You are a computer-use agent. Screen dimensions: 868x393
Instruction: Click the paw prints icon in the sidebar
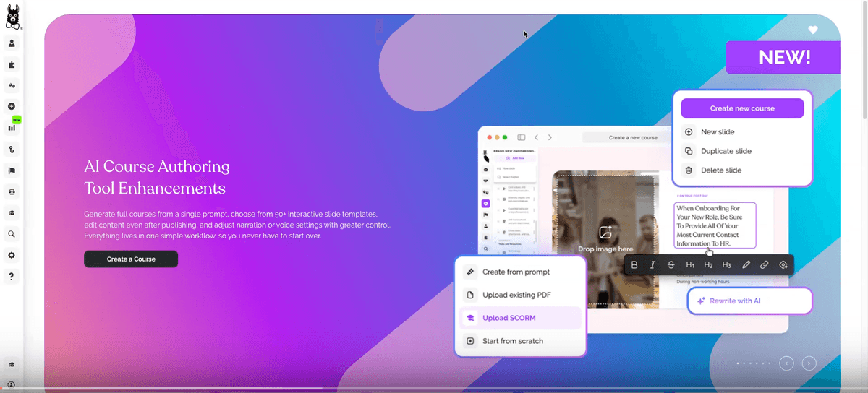click(x=12, y=85)
